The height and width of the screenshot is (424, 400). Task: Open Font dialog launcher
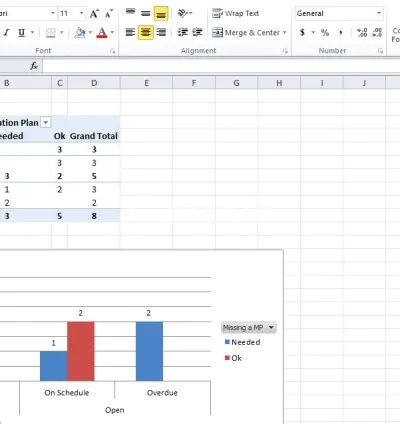pos(113,51)
